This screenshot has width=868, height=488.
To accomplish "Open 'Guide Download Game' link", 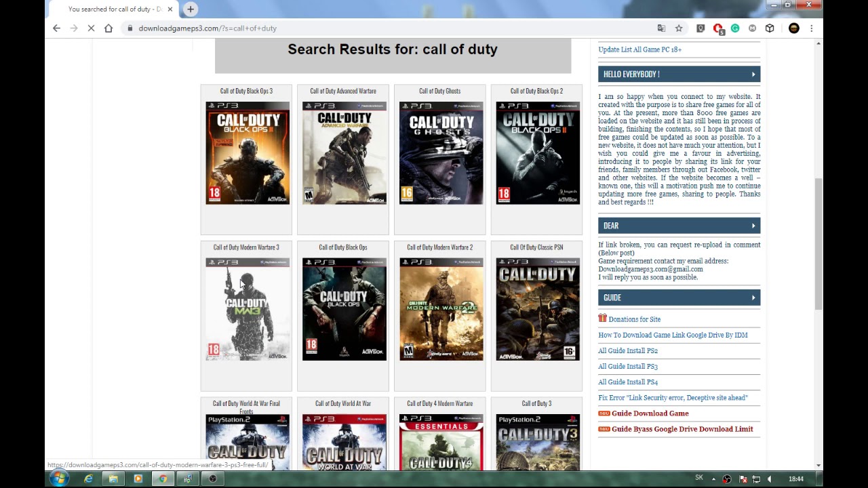I will 650,413.
